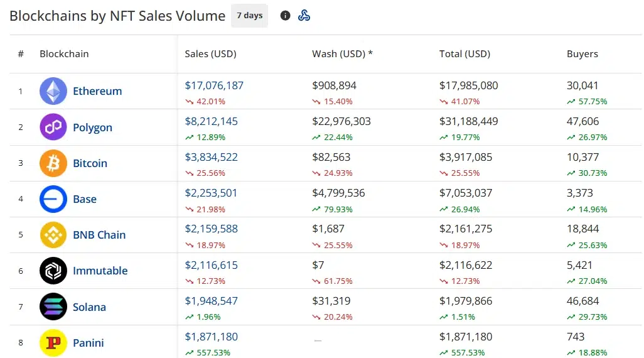The image size is (644, 358).
Task: Select the buyers count 46,684
Action: [x=583, y=301]
